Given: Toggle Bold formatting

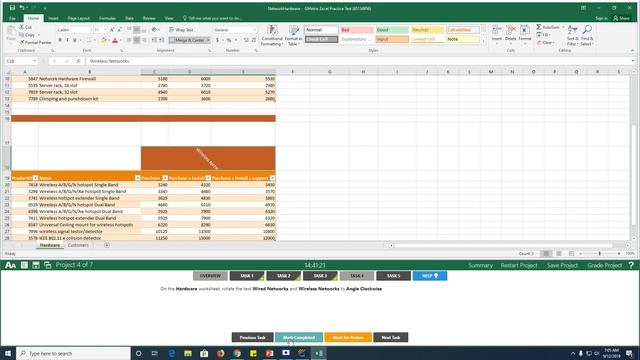Looking at the screenshot, I should (x=60, y=40).
